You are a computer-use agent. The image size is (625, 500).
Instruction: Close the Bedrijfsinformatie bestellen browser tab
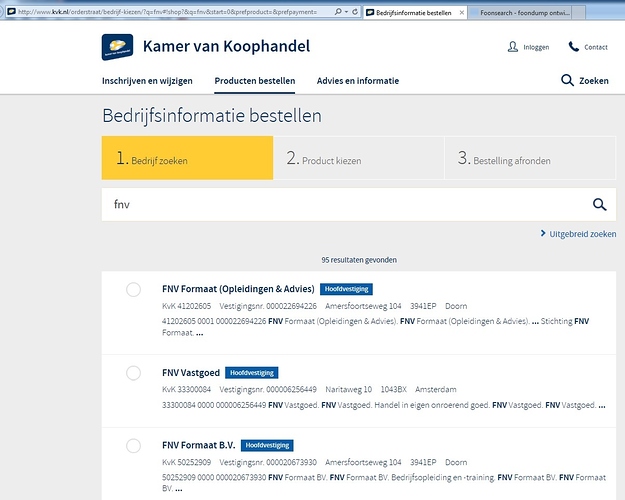(x=462, y=13)
